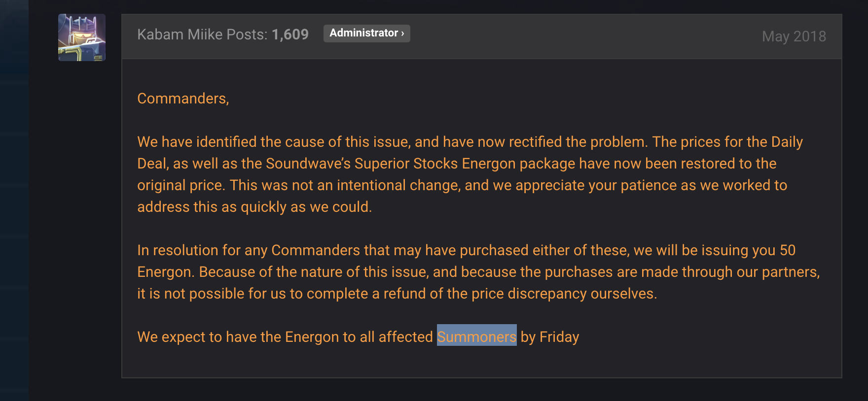Click the word partners in the post
Image resolution: width=868 pixels, height=401 pixels.
coord(789,272)
